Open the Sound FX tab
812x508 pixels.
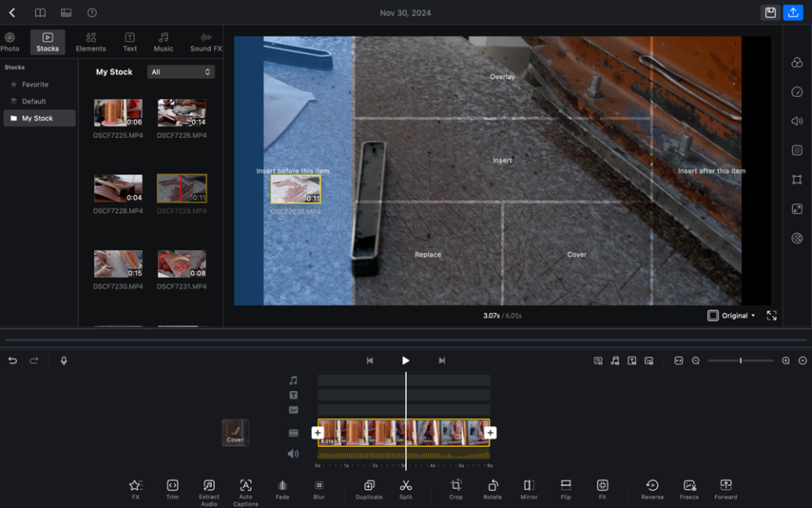[x=206, y=42]
